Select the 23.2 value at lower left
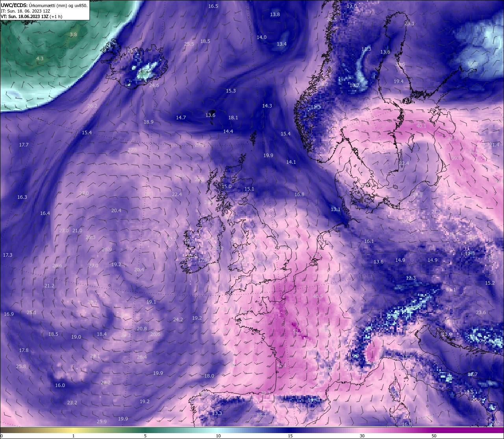This screenshot has height=439, width=504. (72, 402)
